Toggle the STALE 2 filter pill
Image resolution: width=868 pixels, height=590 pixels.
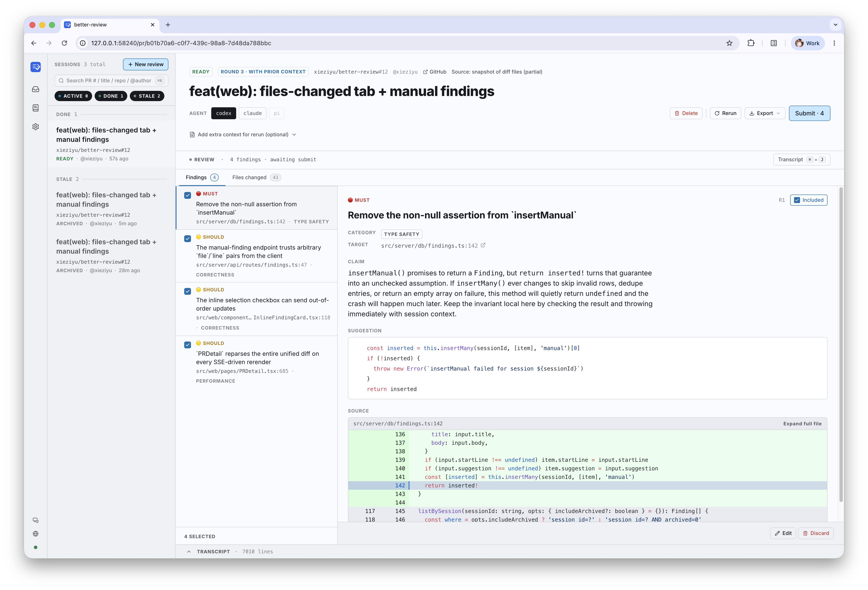click(147, 96)
